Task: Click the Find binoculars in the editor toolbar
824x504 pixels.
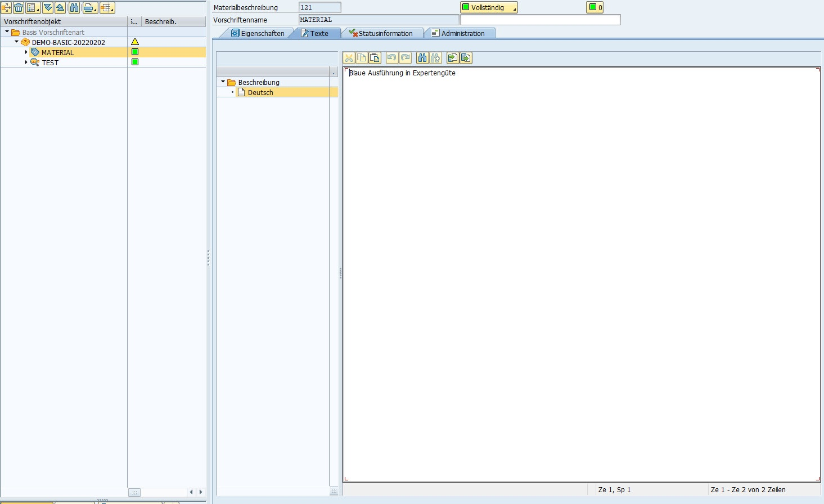Action: click(422, 58)
